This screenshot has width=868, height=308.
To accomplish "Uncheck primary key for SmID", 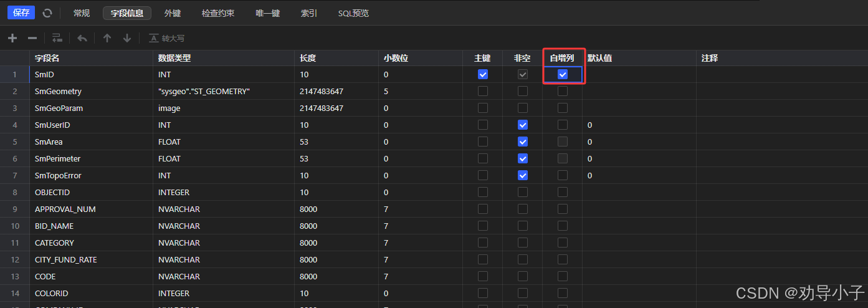I will (x=483, y=74).
